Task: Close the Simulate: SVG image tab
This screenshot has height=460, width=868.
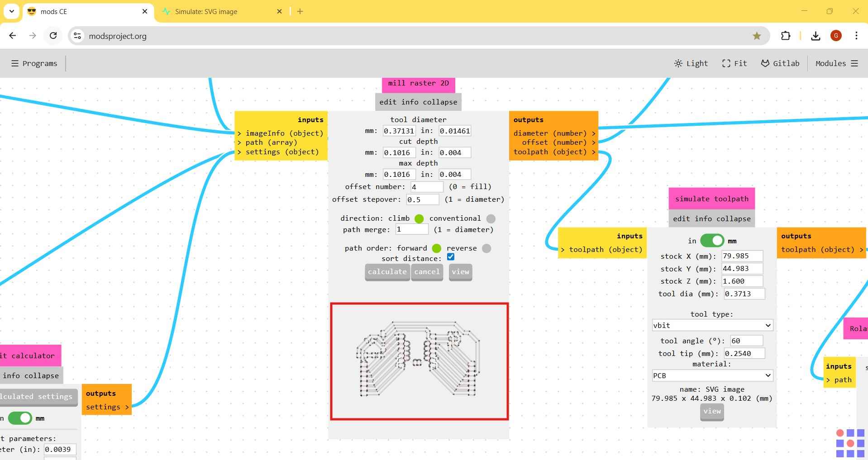Action: tap(279, 11)
